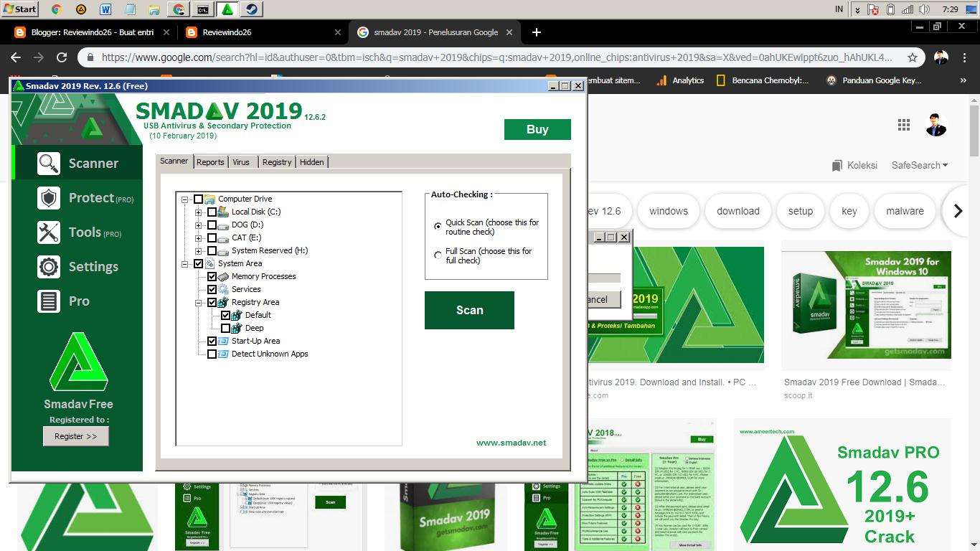Switch to the Virus tab
This screenshot has width=980, height=551.
pyautogui.click(x=241, y=162)
